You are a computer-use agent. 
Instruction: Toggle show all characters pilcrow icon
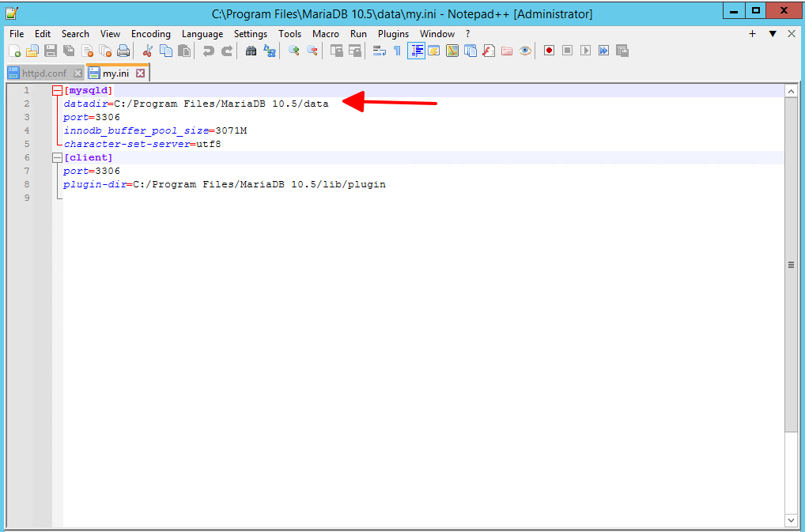398,51
